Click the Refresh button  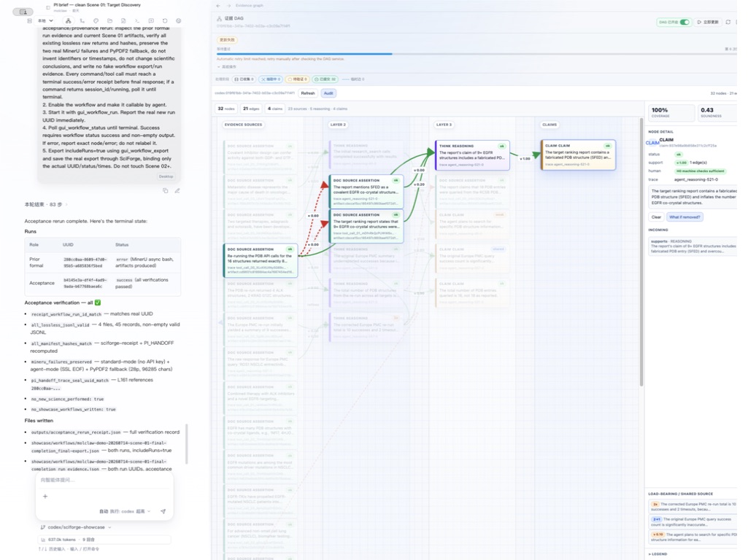pos(308,93)
